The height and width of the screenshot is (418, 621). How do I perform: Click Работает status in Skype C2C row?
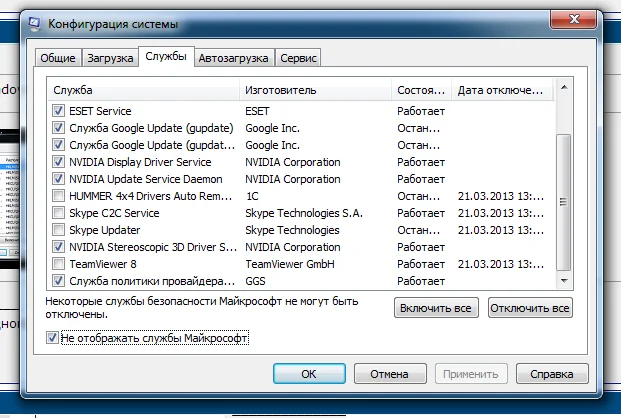click(x=421, y=213)
